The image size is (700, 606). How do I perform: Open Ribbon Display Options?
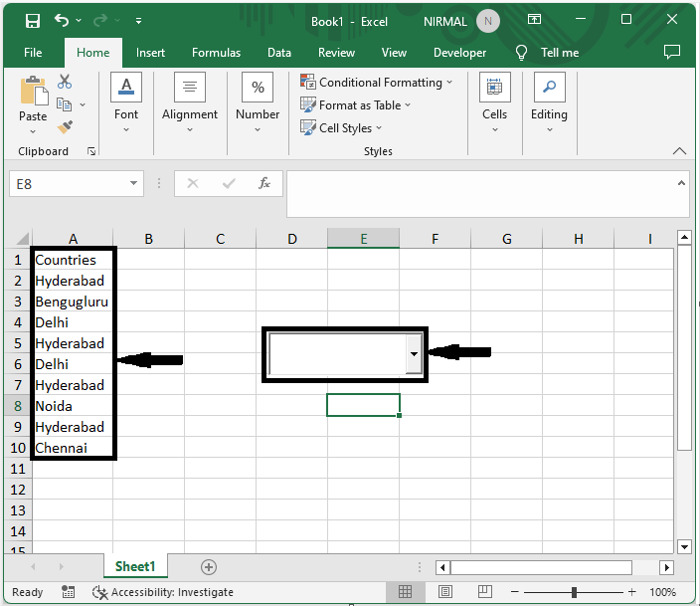click(534, 19)
